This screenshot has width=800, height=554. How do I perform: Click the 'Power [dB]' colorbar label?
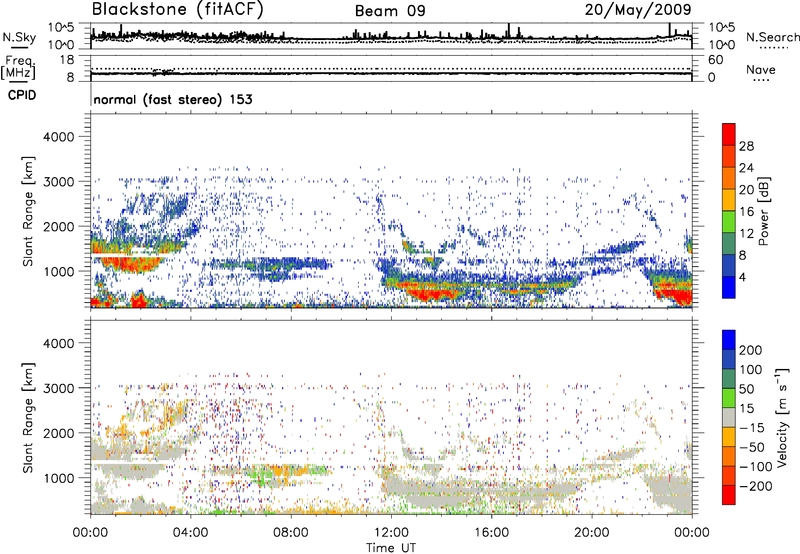[x=764, y=211]
